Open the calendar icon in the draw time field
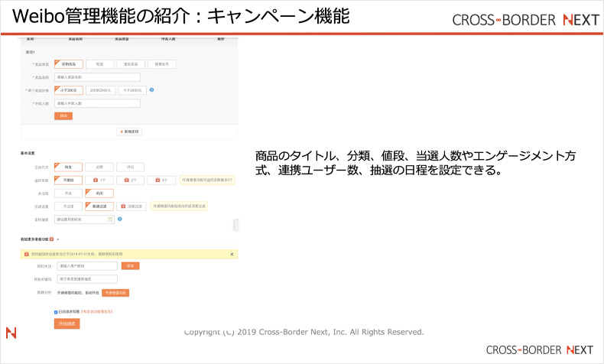 [110, 219]
